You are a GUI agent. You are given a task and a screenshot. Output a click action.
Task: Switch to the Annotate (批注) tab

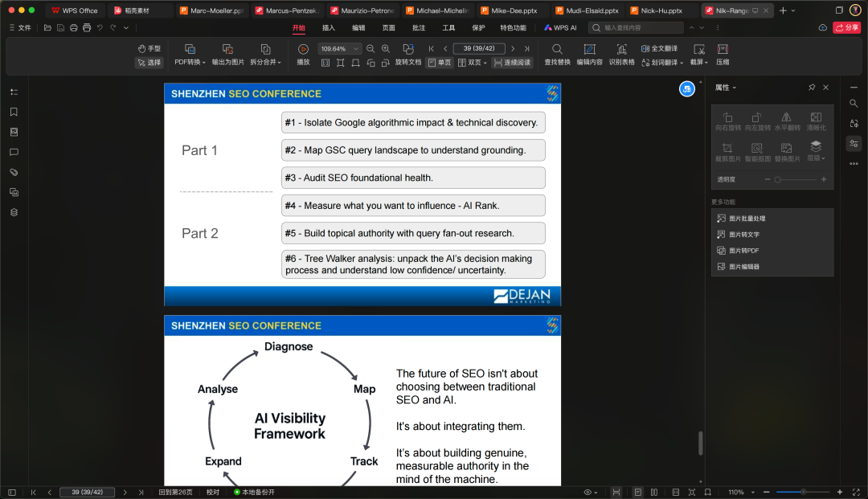pyautogui.click(x=419, y=27)
